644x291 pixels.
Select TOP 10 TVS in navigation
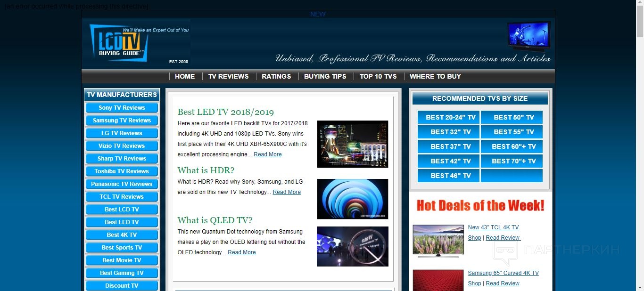pos(378,76)
